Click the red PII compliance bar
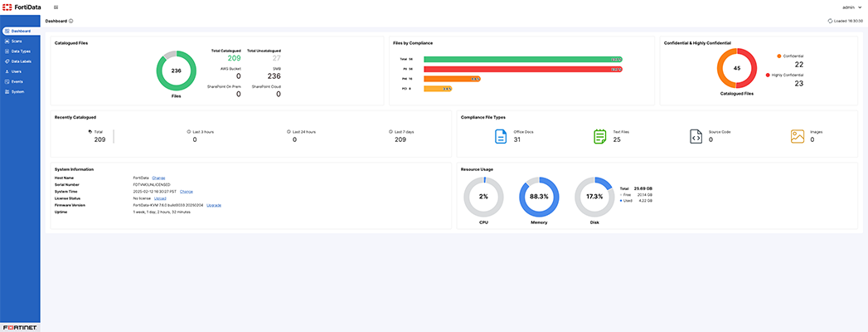Screen dimensions: 868x332 523,69
